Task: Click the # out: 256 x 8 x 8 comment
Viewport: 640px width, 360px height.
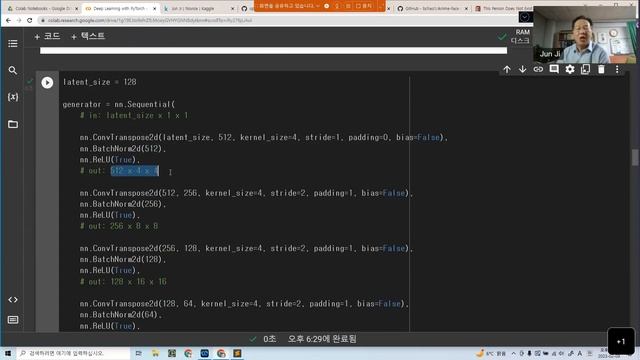Action: pos(119,226)
